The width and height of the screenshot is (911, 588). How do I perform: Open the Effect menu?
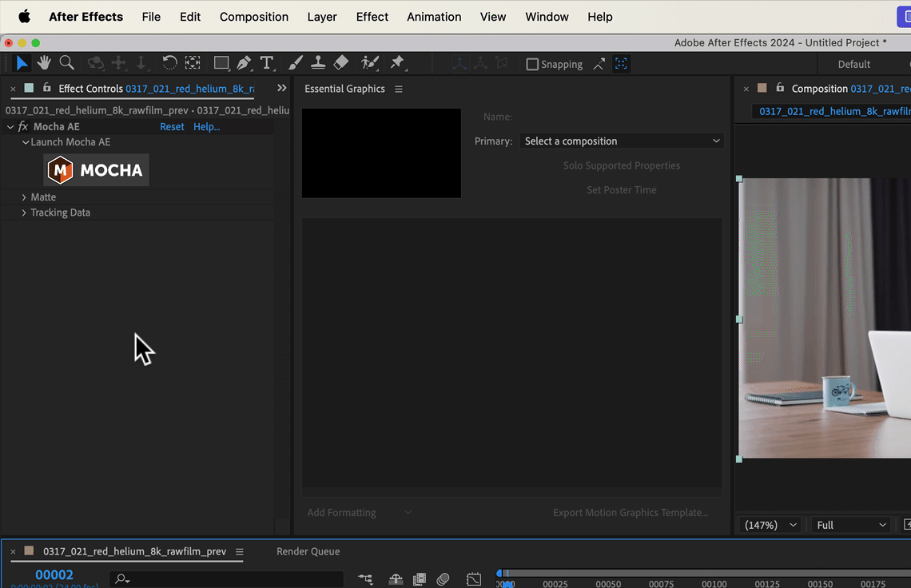pyautogui.click(x=372, y=17)
